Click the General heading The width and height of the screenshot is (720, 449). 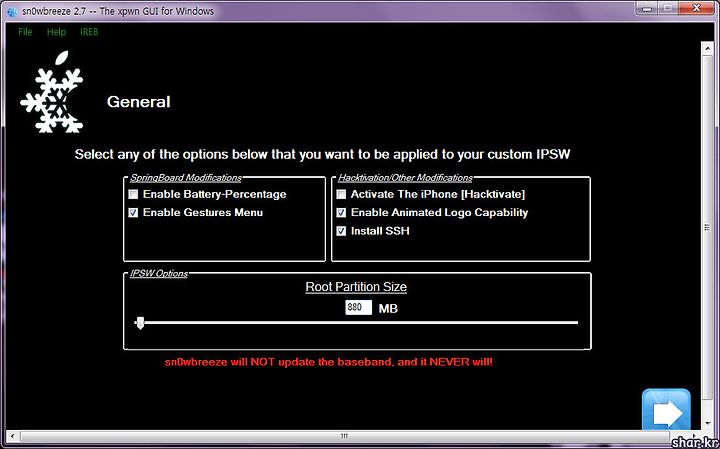139,102
